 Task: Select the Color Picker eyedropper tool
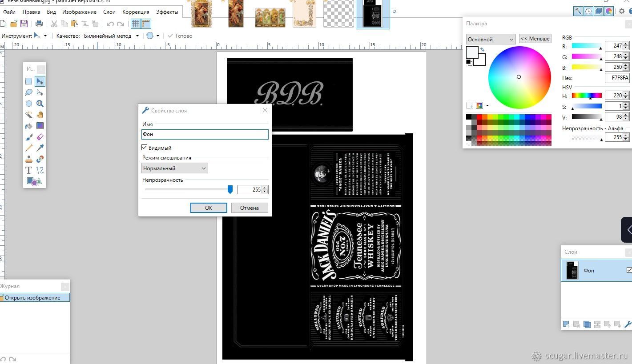(x=40, y=148)
